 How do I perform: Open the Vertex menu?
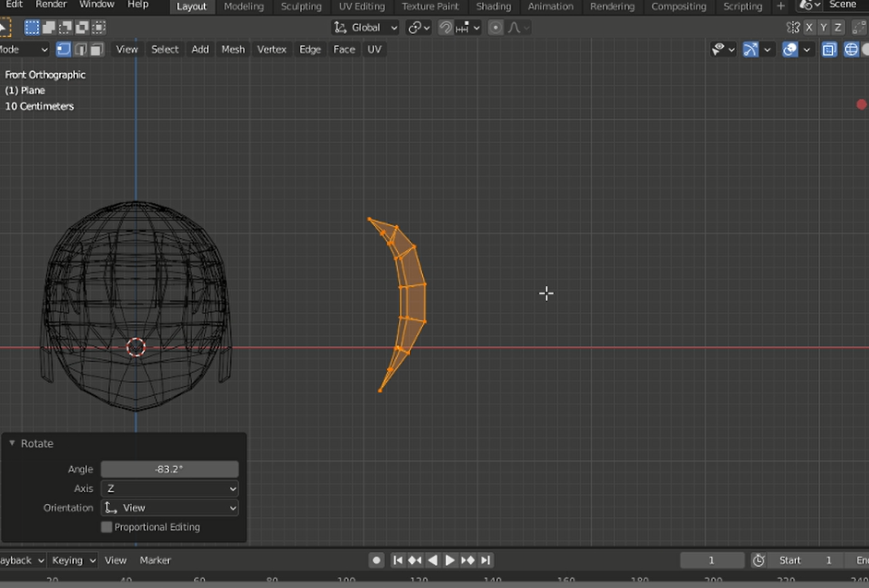272,49
